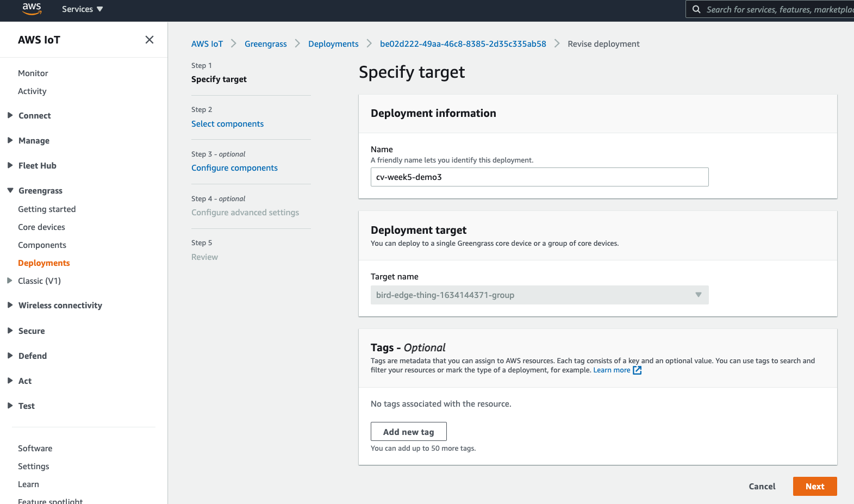Click the search magnifier icon
Image resolution: width=854 pixels, height=504 pixels.
(696, 9)
